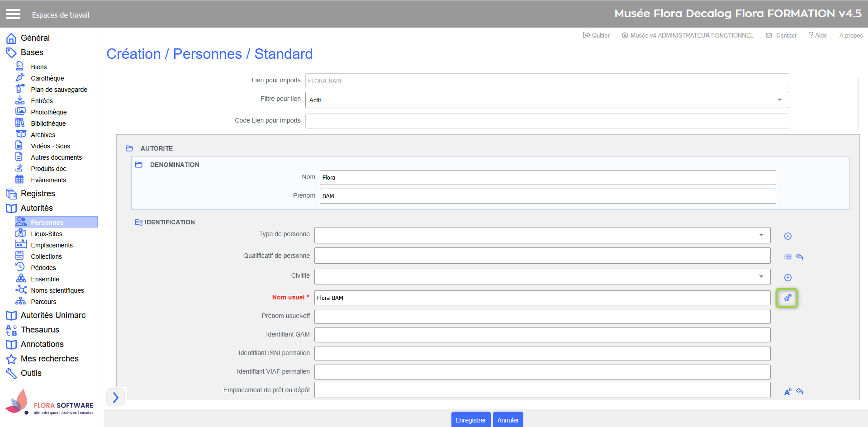This screenshot has width=868, height=427.
Task: Collapse the AUTORITE section folder
Action: (x=129, y=148)
